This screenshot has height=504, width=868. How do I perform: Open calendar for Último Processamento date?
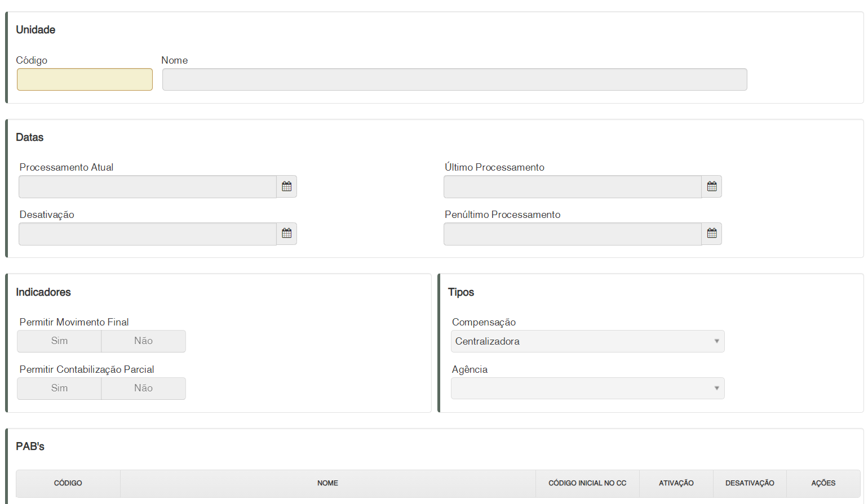[x=712, y=186]
